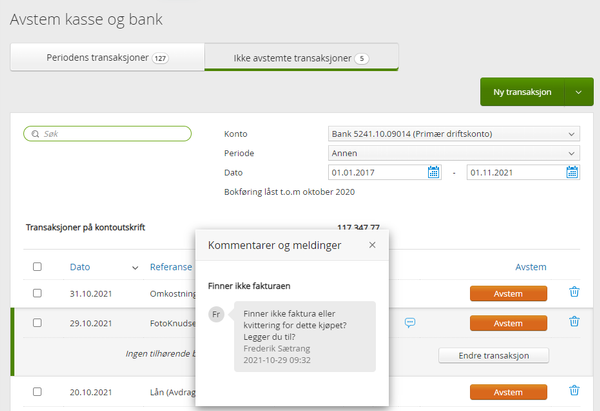Screen dimensions: 600x411
Task: Open calendar for start date 01.01.2017
Action: [434, 172]
